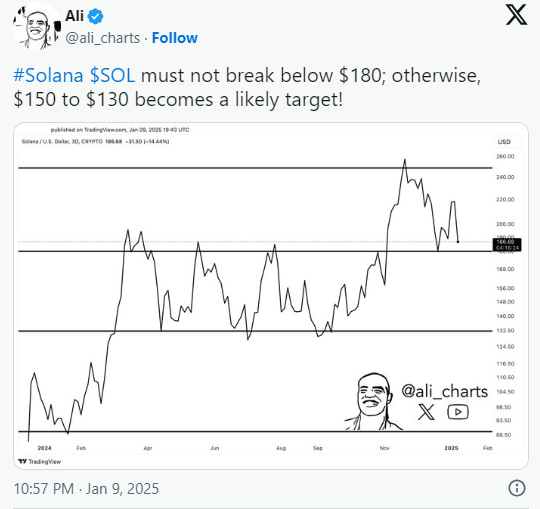Viewport: 540px width, 509px height.
Task: Select the Nov marker on the time axis
Action: [384, 448]
